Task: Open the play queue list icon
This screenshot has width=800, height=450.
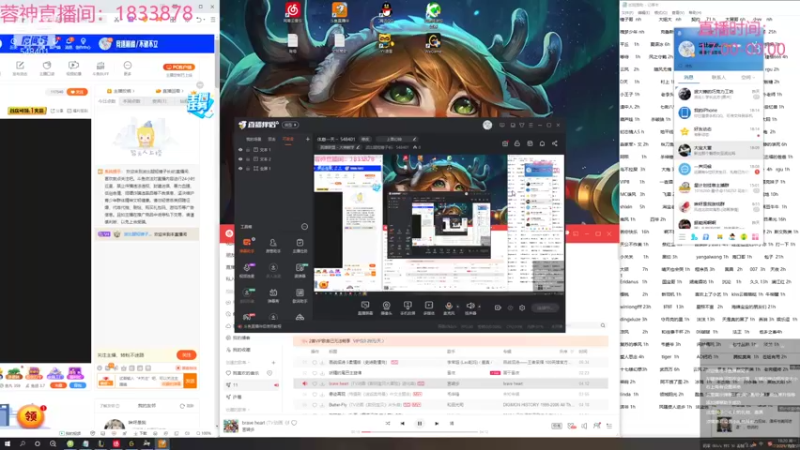Action: pos(609,426)
